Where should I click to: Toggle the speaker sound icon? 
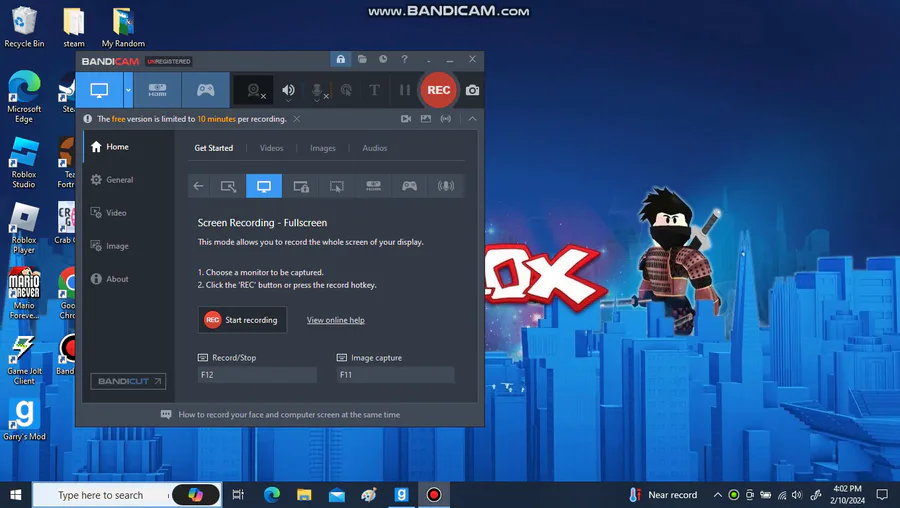coord(288,90)
